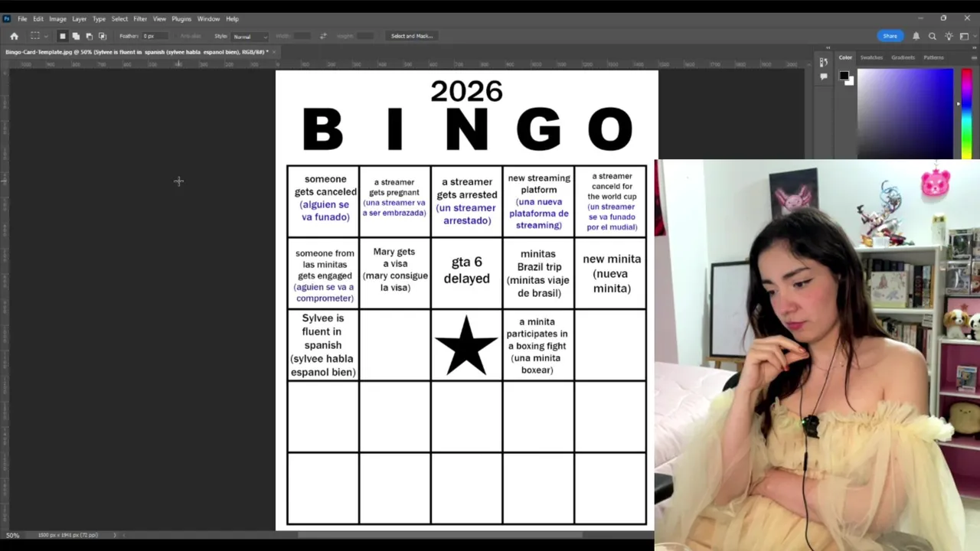Open the Help menu
This screenshot has height=551, width=980.
click(232, 18)
